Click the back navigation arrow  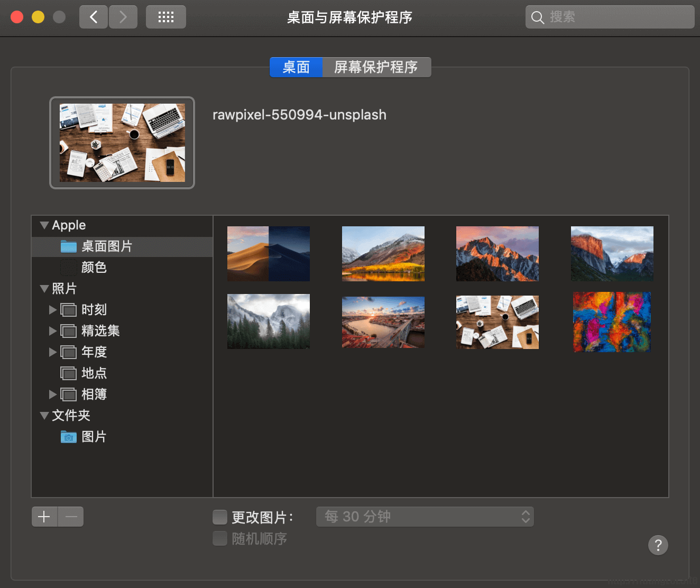(94, 17)
